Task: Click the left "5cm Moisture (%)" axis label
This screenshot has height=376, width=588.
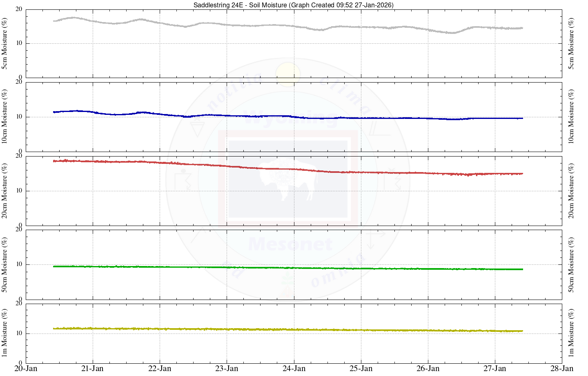Action: coord(5,43)
